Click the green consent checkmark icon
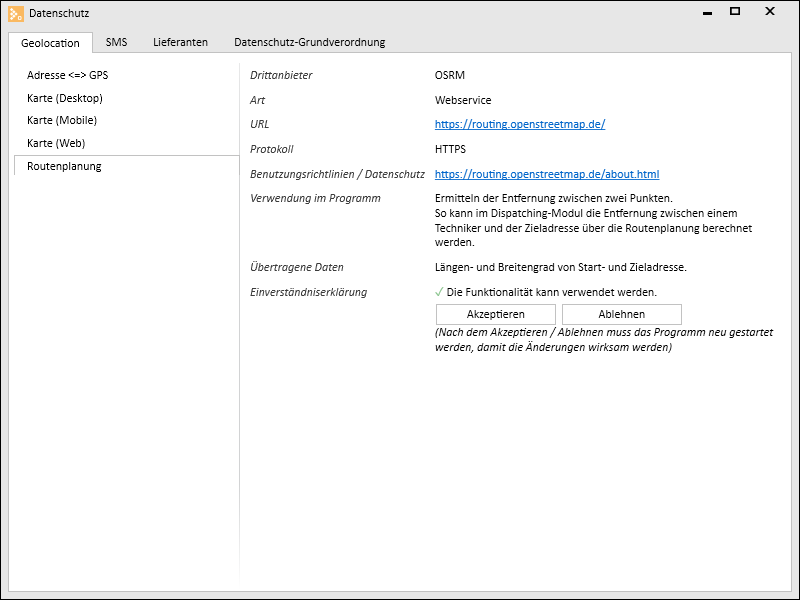The height and width of the screenshot is (600, 800). [x=439, y=292]
